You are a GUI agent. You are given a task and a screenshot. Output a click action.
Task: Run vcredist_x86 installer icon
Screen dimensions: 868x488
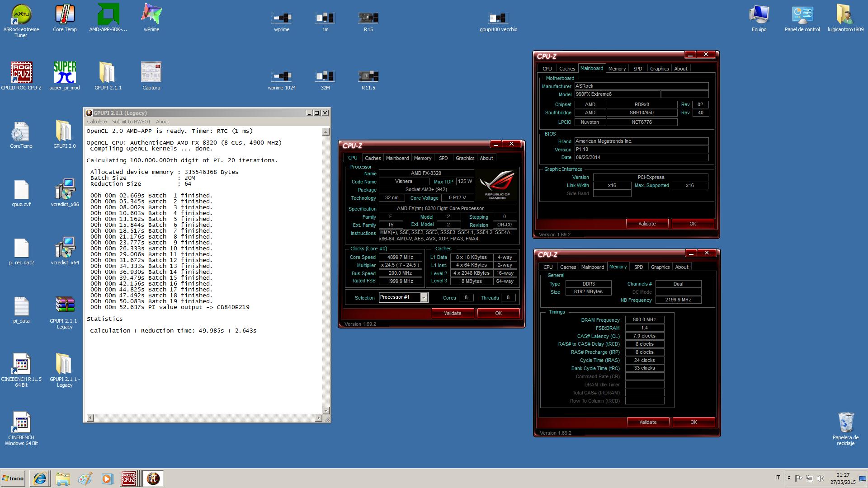tap(65, 193)
